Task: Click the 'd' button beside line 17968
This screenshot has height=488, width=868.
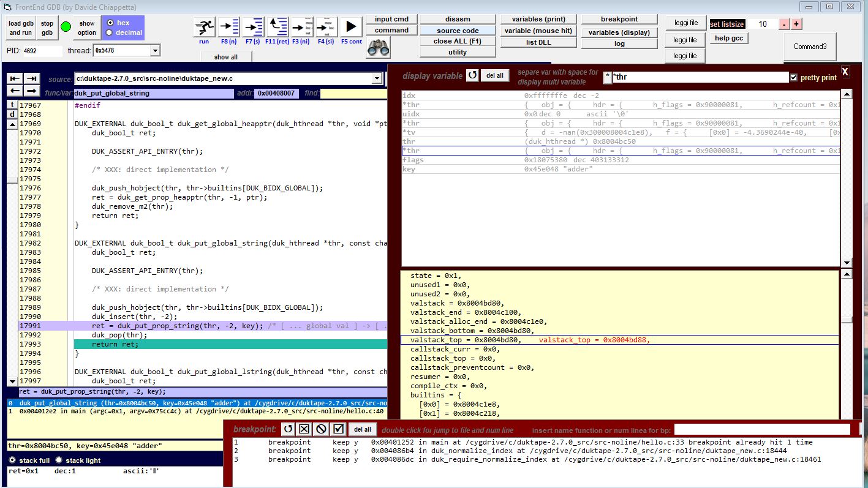Action: click(x=12, y=114)
